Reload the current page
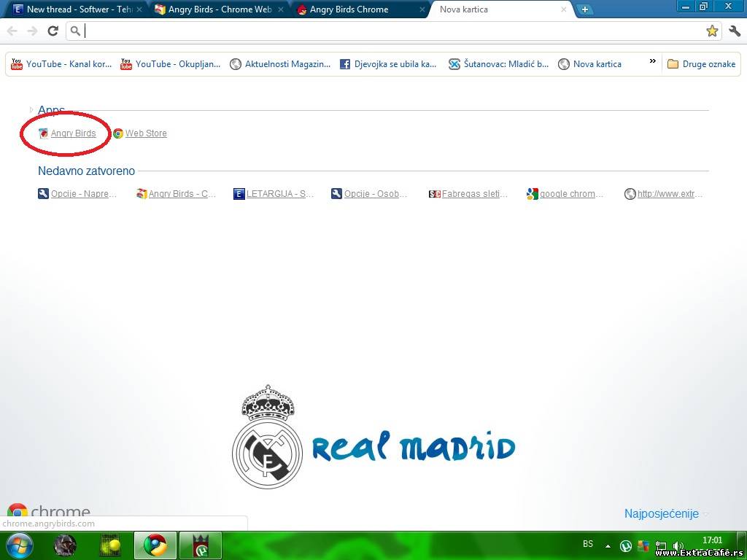747x560 pixels. [53, 31]
